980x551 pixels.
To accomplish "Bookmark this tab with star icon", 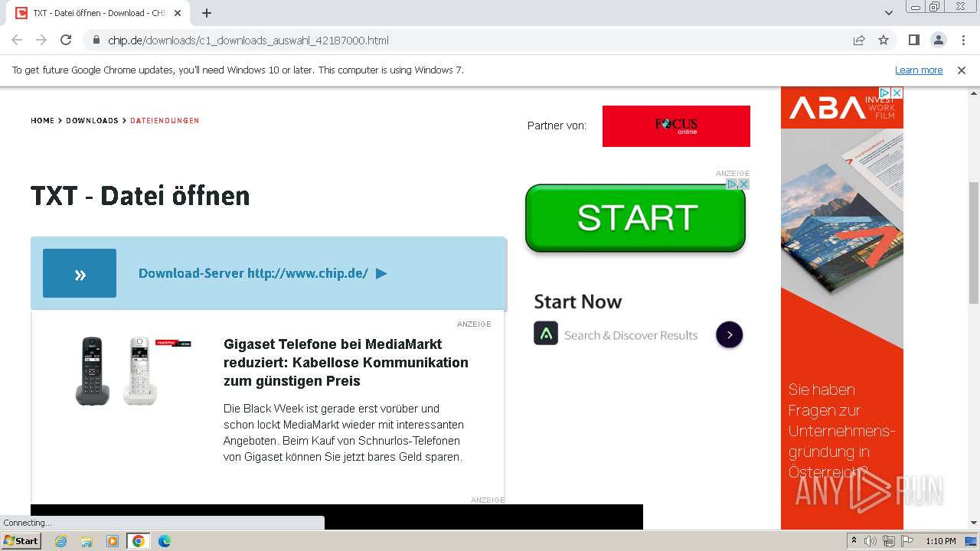I will coord(884,40).
